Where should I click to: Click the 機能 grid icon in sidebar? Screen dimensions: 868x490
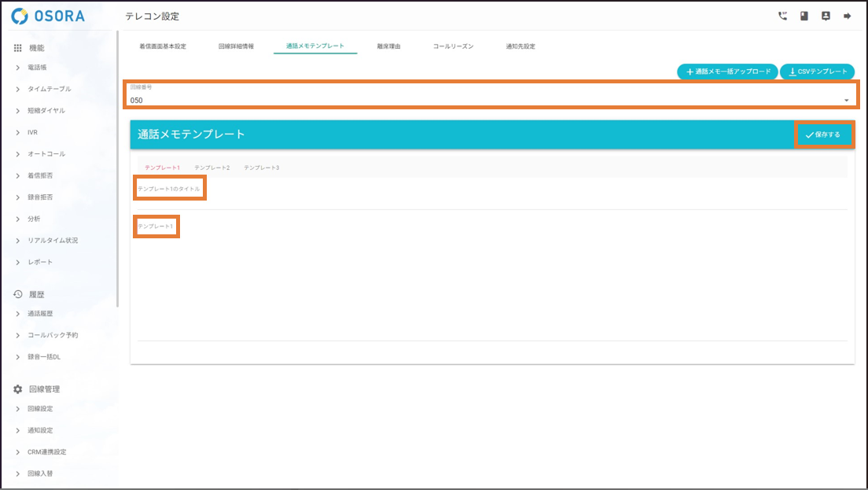[18, 48]
